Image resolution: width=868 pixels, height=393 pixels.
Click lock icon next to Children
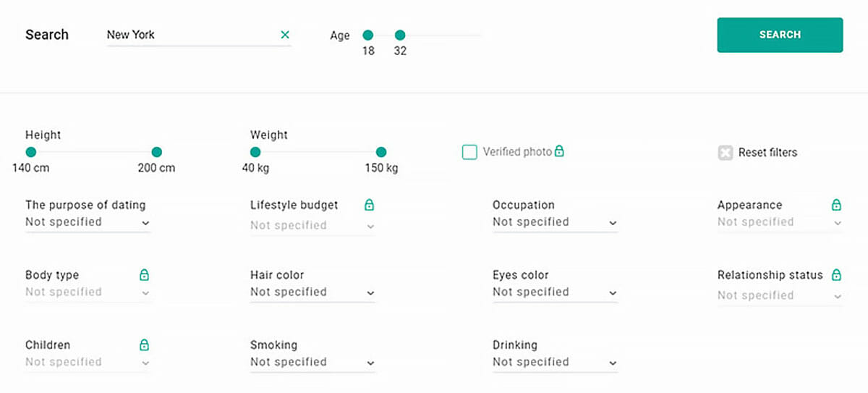(144, 345)
